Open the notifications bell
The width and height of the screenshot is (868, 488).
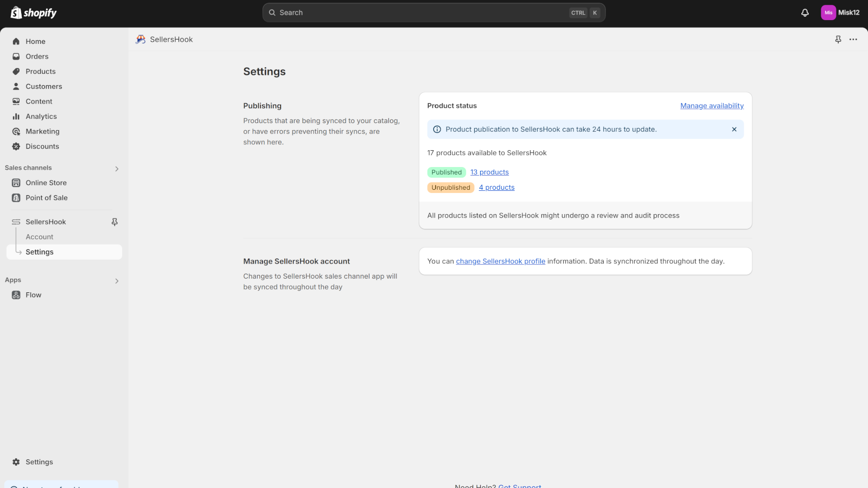(x=805, y=12)
